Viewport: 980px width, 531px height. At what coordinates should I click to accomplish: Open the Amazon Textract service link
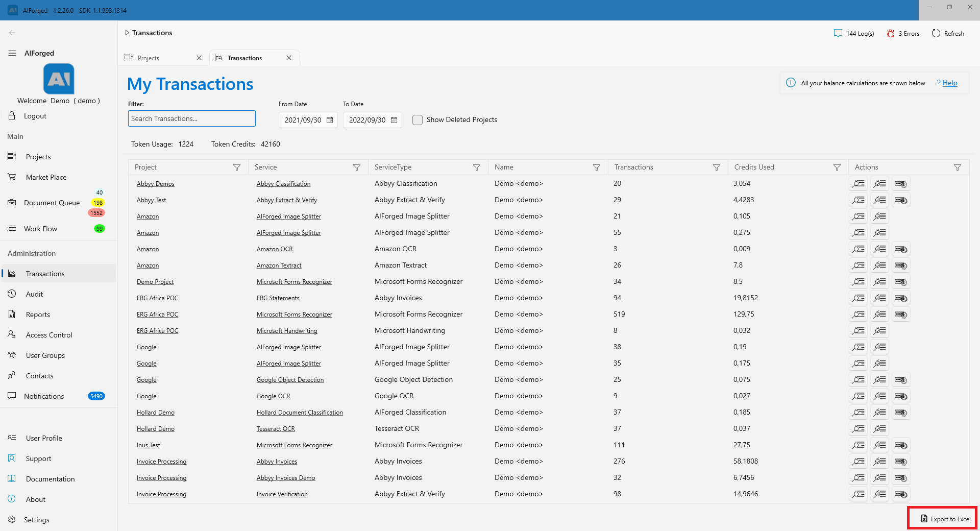(x=279, y=265)
